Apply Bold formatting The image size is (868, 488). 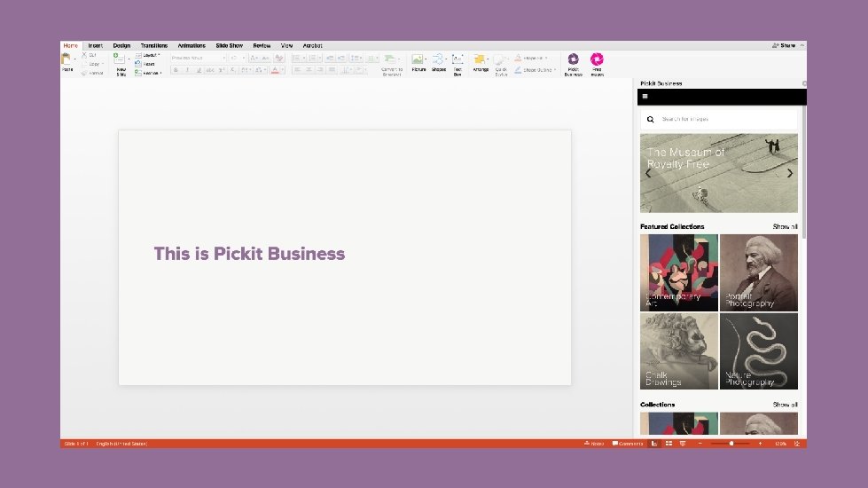(x=176, y=70)
